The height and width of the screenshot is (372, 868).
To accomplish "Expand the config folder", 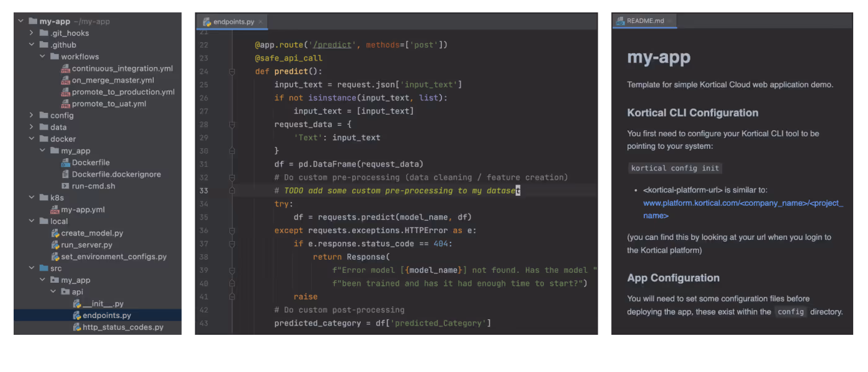I will 30,115.
